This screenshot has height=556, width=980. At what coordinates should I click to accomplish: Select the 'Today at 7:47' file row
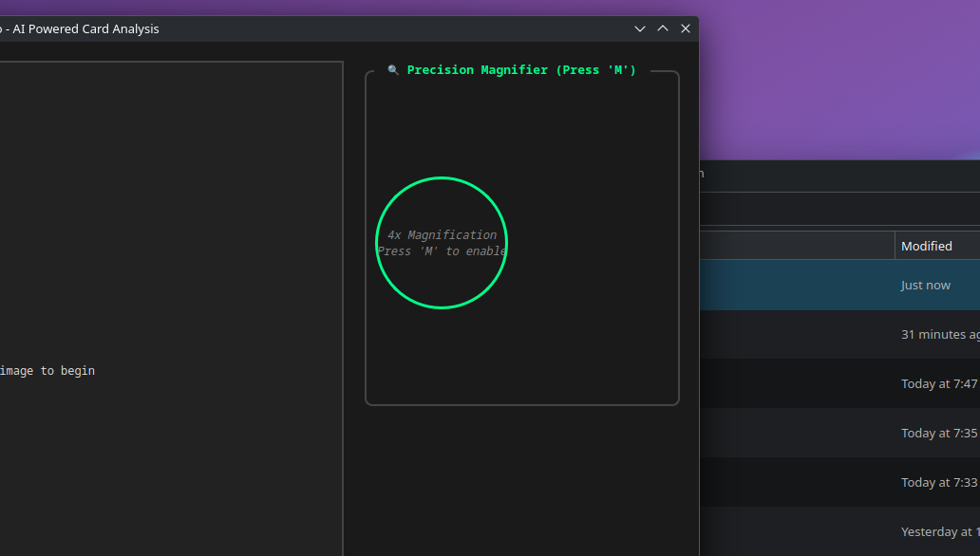(839, 383)
